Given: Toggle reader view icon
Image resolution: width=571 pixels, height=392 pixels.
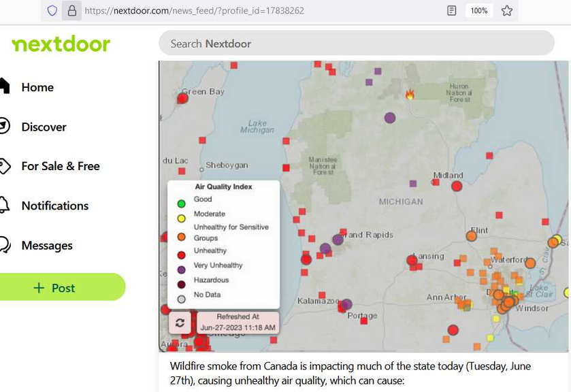Looking at the screenshot, I should click(451, 11).
